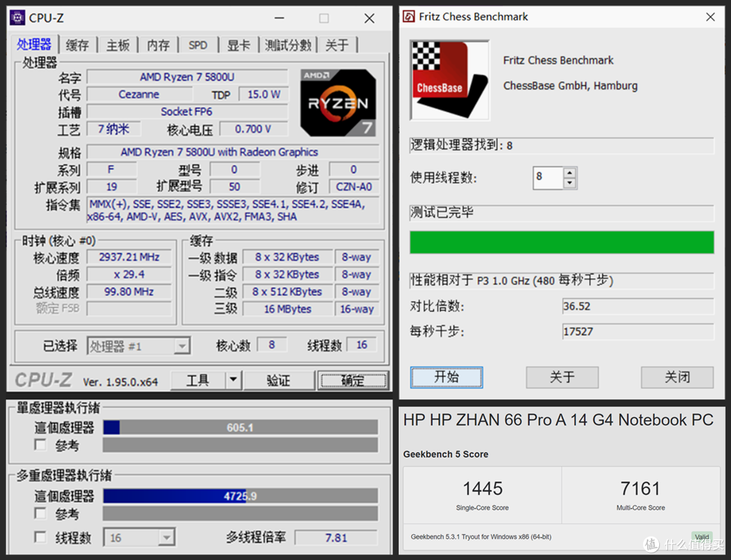This screenshot has height=560, width=731.
Task: Click the 核心数 8 value
Action: (x=272, y=345)
